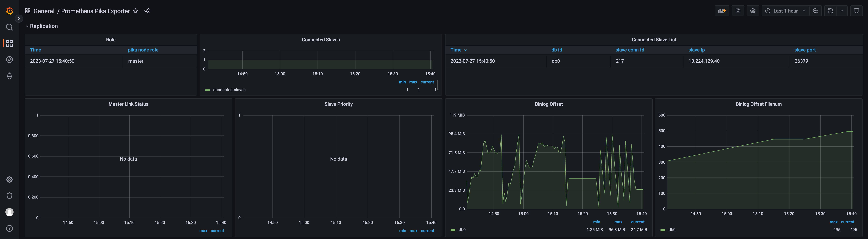Image resolution: width=868 pixels, height=239 pixels.
Task: Open the Binlog Offset panel title menu
Action: pyautogui.click(x=549, y=104)
